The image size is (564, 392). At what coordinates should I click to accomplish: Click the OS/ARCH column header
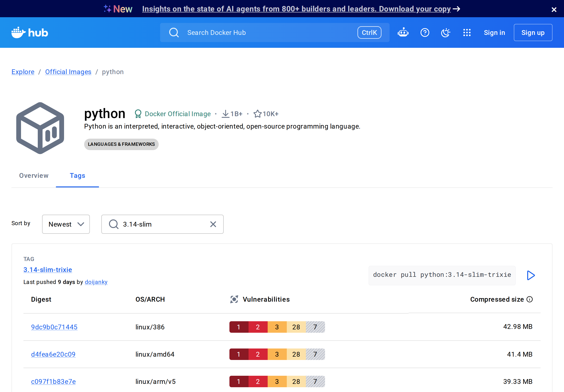150,299
